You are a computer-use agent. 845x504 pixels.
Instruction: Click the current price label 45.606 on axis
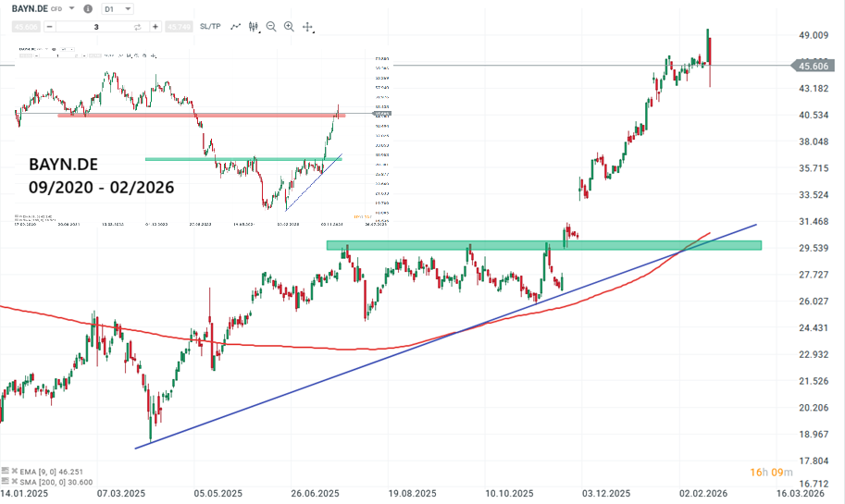[x=813, y=66]
